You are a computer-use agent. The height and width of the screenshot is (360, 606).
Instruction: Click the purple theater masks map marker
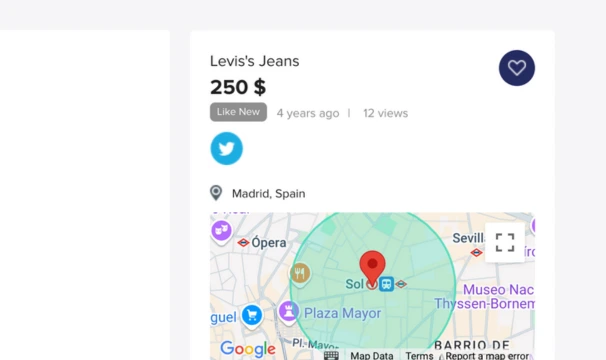click(x=221, y=231)
